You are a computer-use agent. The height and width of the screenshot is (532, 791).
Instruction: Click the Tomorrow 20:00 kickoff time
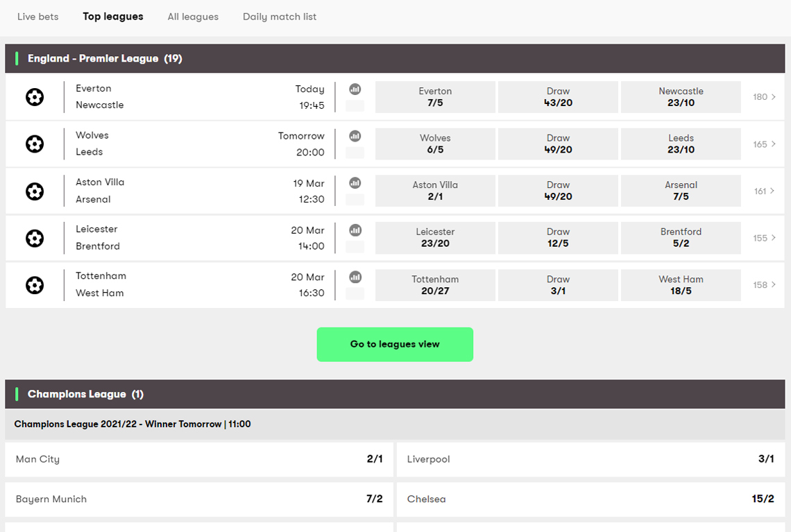(x=301, y=144)
